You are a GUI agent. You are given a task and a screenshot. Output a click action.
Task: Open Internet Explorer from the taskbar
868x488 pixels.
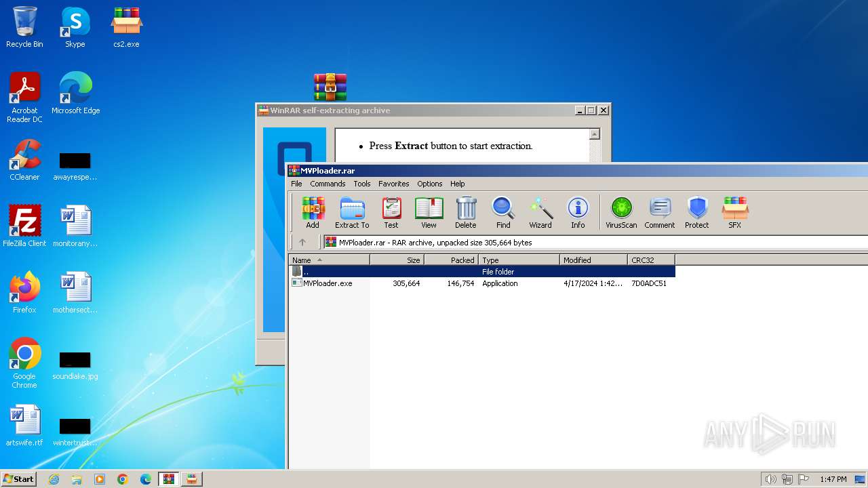[x=54, y=479]
